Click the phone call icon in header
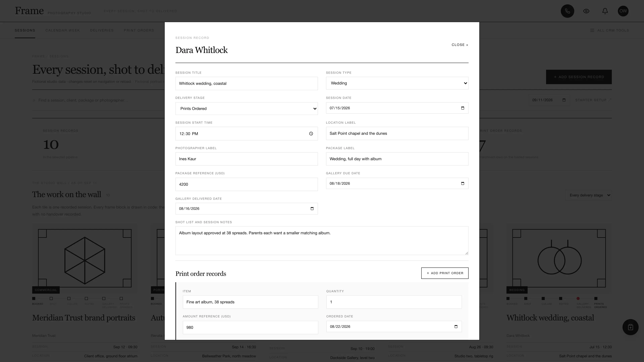Screen dimensions: 644x362 pos(567,11)
